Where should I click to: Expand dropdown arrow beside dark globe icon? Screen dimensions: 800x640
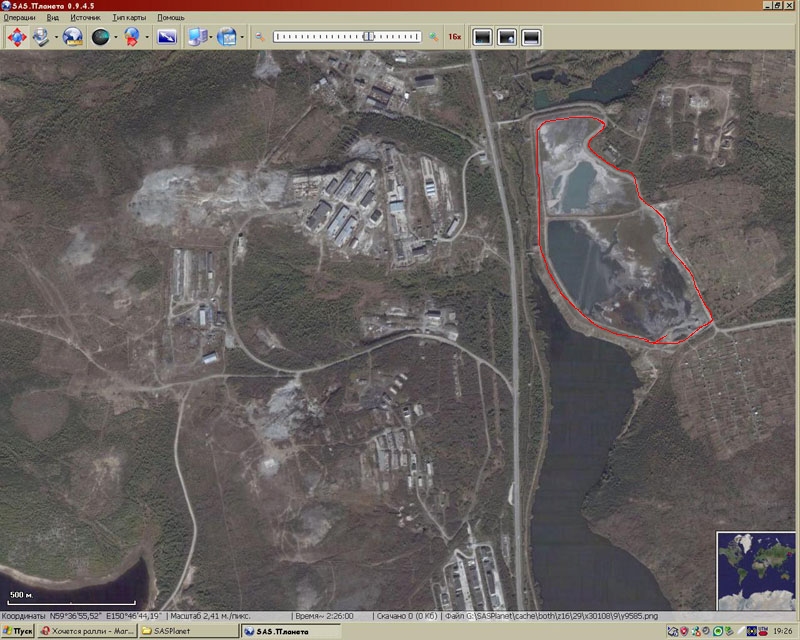(x=116, y=37)
